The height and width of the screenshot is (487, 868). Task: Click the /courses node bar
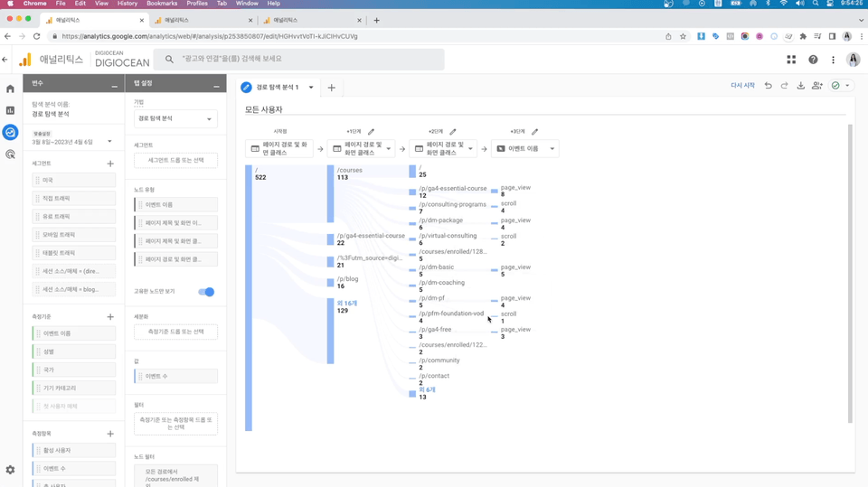(331, 193)
